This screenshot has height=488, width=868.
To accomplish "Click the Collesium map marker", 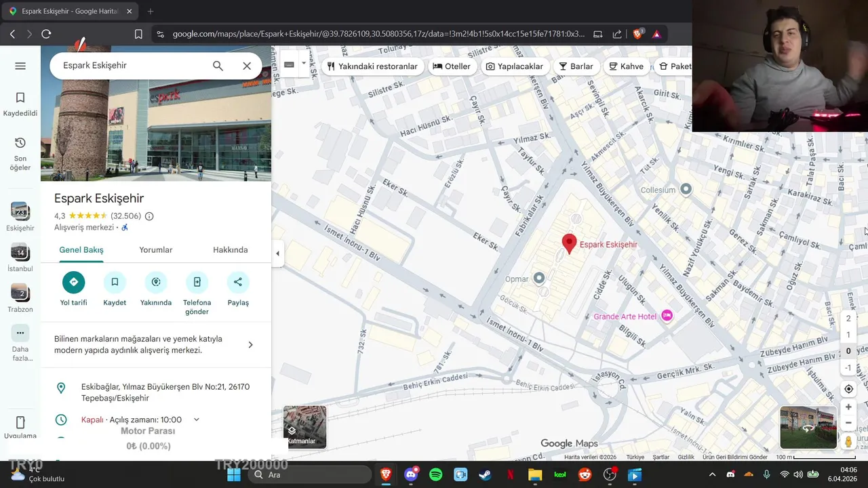I will coord(686,189).
